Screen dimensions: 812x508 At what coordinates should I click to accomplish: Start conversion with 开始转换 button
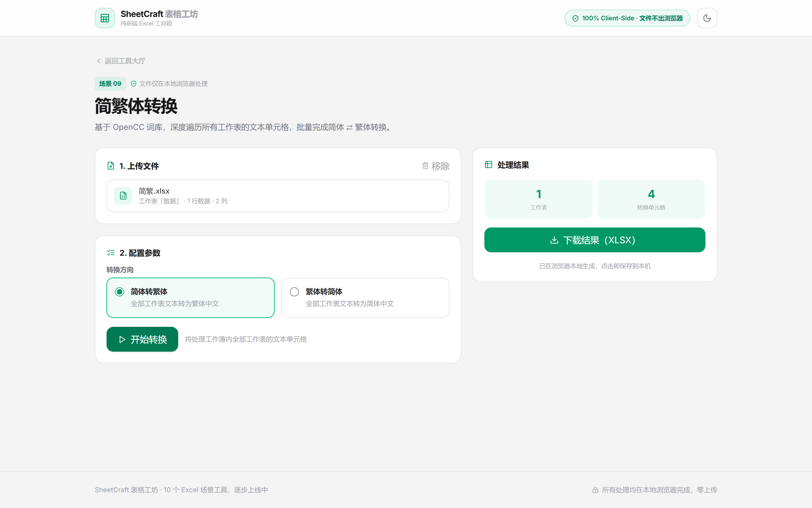click(x=142, y=339)
